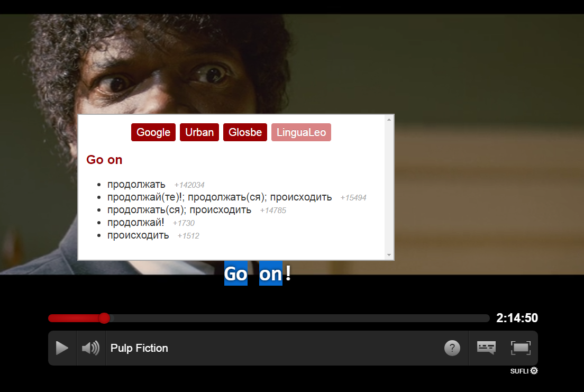
Task: Click the popup scrollbar down arrow
Action: 389,255
